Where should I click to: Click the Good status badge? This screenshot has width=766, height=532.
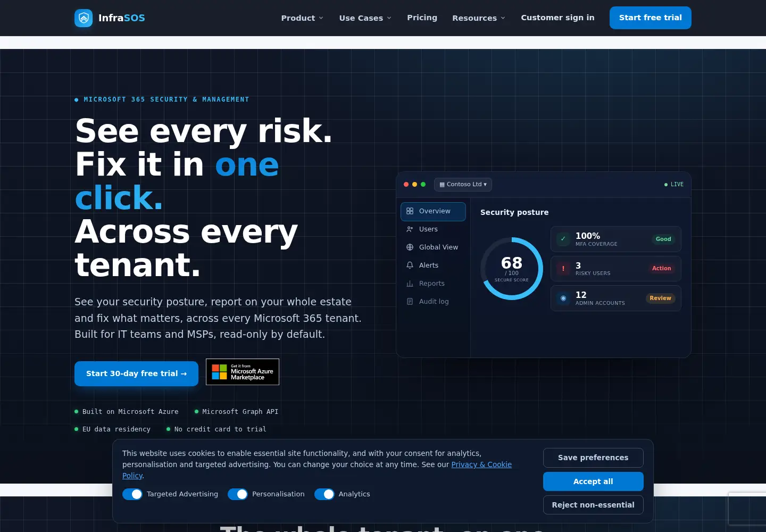pyautogui.click(x=663, y=239)
